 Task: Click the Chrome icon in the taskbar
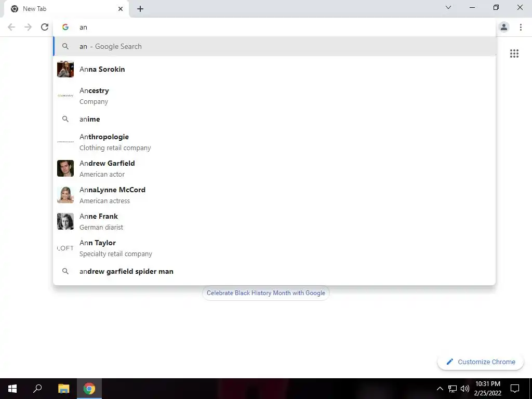point(89,389)
